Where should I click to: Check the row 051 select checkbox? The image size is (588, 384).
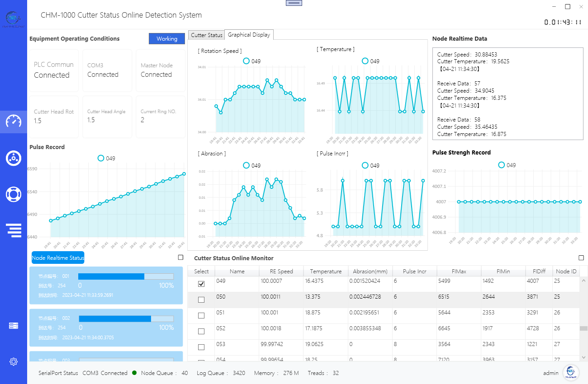201,316
